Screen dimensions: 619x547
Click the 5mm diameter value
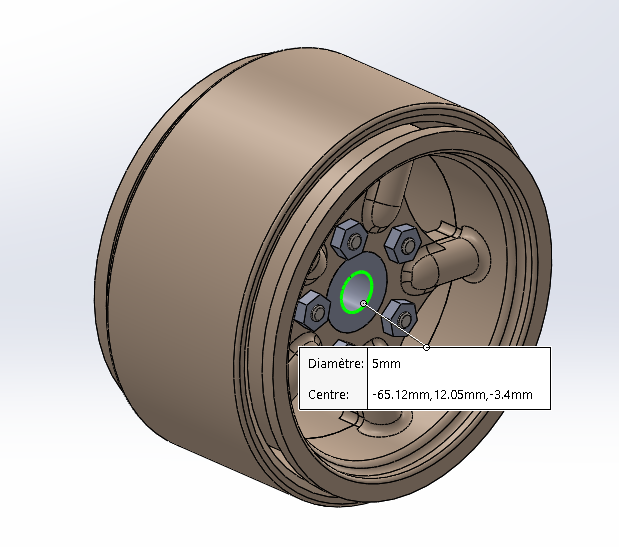pos(386,363)
